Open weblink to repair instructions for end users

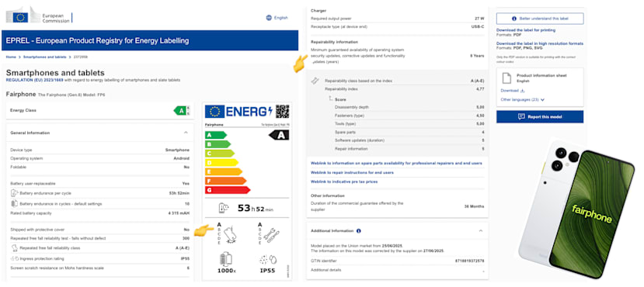point(352,173)
